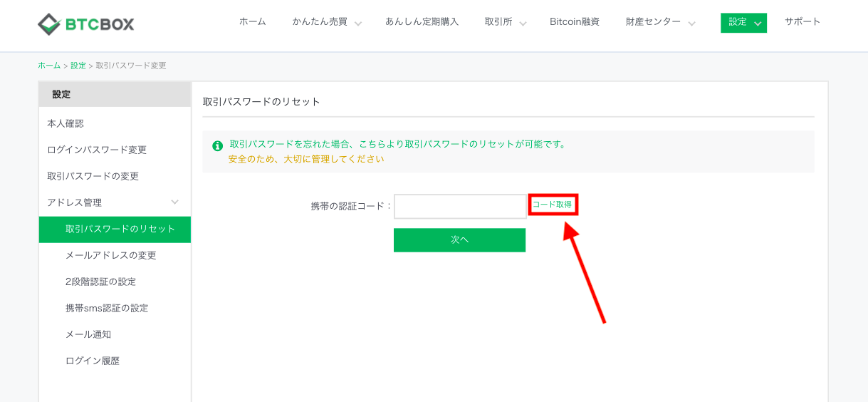Click the コード取得 link
The image size is (868, 402).
pos(553,205)
